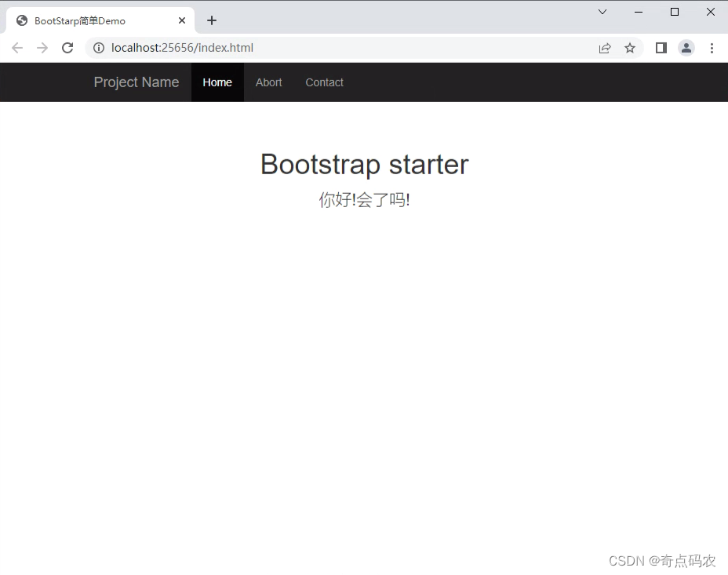Open the side panel icon
728x575 pixels.
pos(661,48)
